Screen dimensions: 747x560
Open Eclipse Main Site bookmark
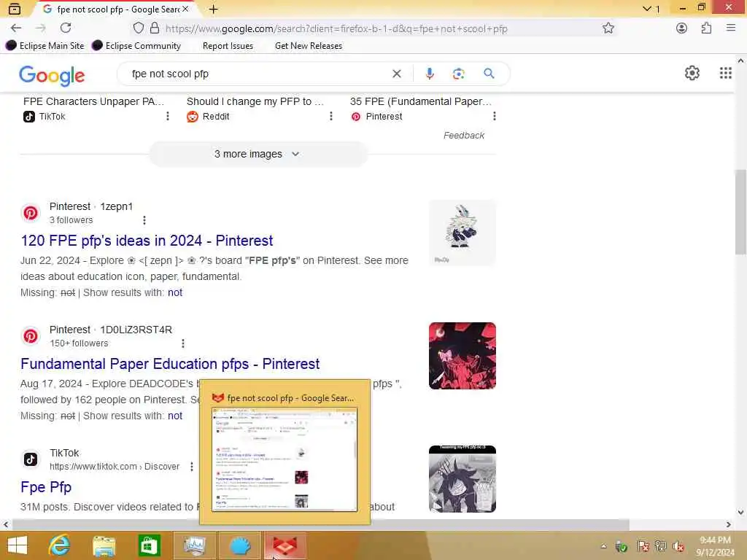pos(44,46)
